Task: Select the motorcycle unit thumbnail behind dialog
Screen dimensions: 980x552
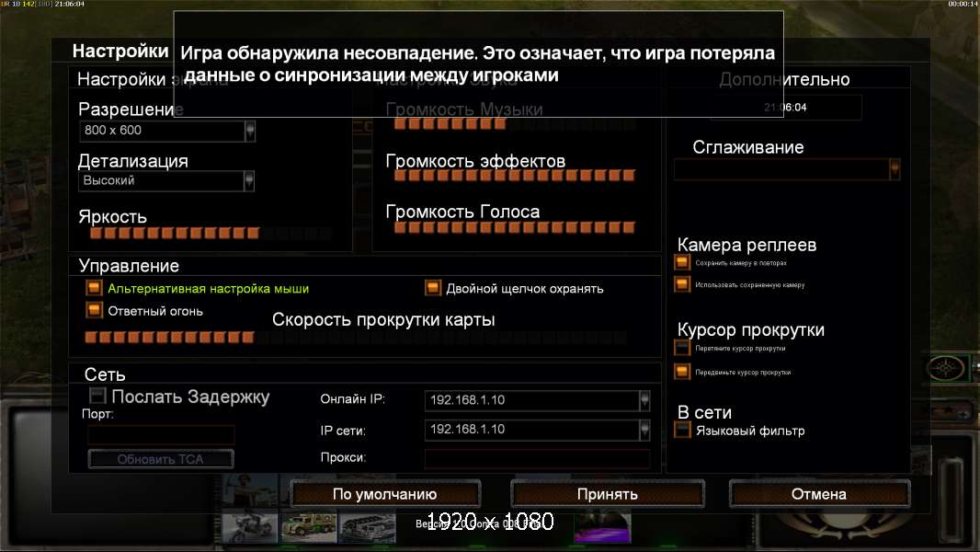Action: click(250, 528)
